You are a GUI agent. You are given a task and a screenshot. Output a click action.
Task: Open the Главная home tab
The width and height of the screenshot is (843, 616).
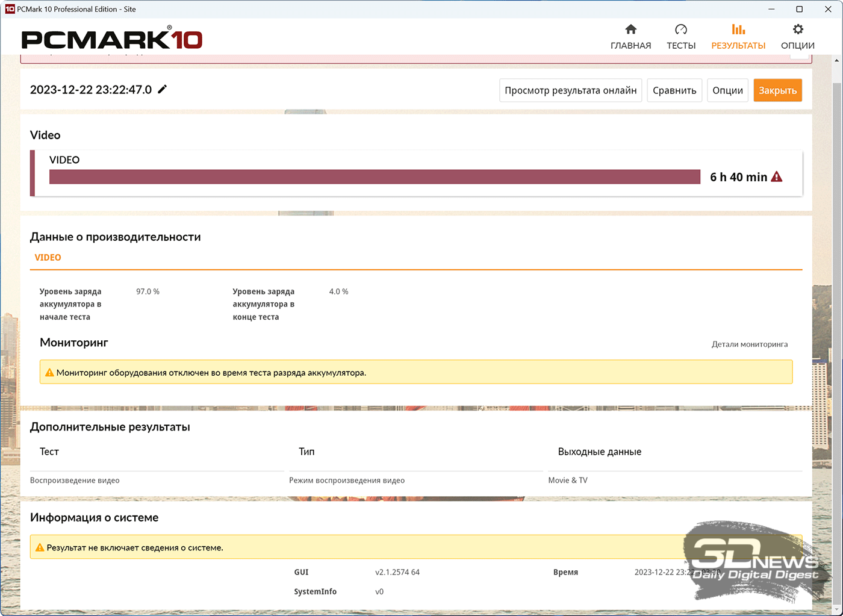630,37
